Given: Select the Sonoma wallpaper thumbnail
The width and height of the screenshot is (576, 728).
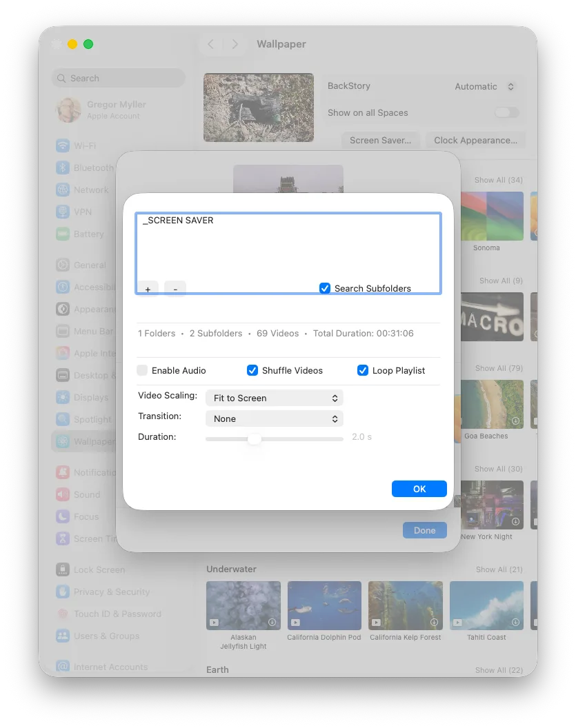Looking at the screenshot, I should click(x=492, y=216).
